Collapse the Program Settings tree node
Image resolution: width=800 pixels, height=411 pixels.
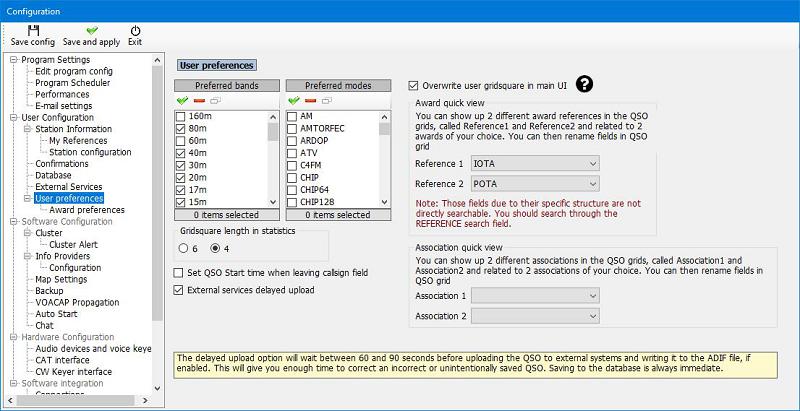click(x=13, y=60)
